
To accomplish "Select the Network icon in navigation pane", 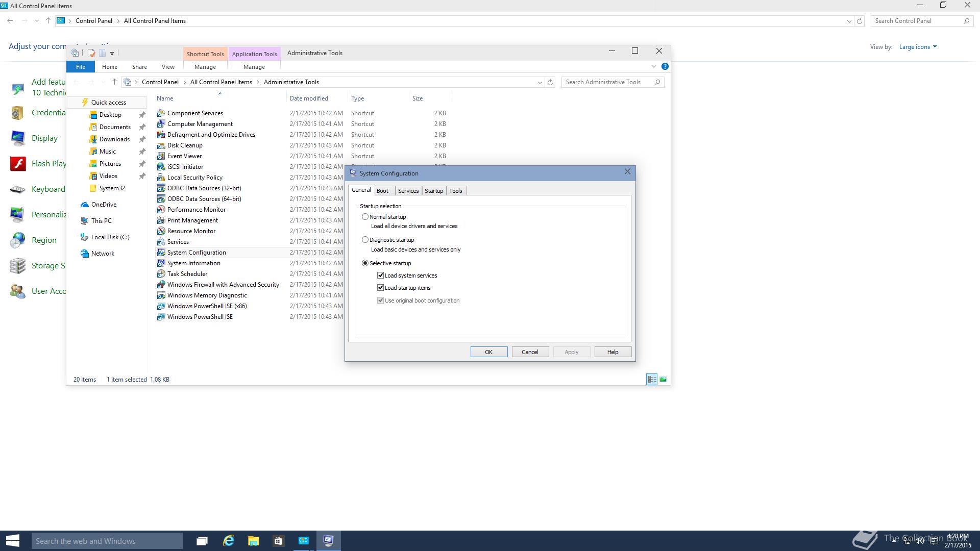I will coord(85,254).
